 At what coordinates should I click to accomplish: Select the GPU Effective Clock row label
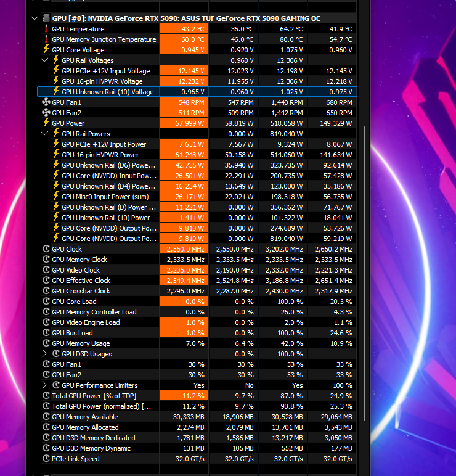pos(81,281)
